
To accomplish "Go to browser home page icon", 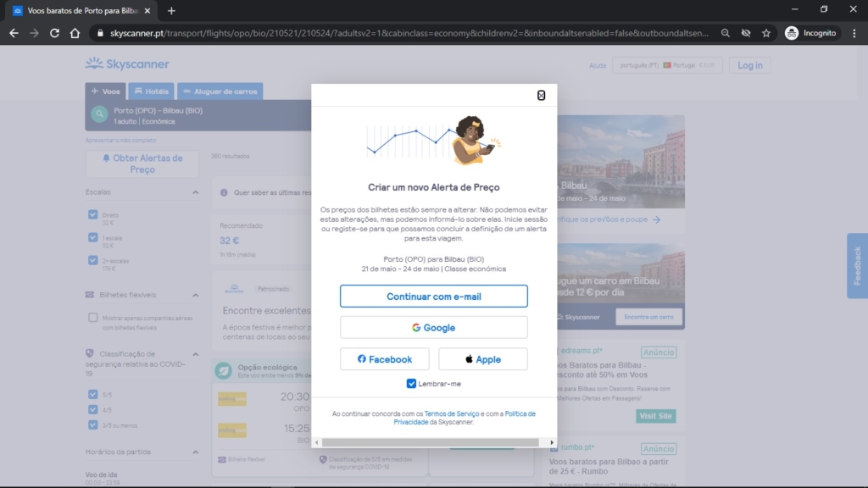I will [x=75, y=33].
